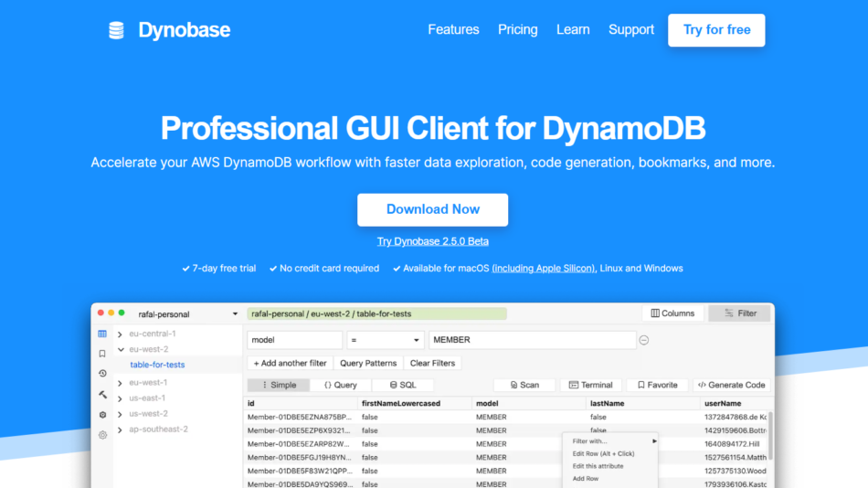Switch to the Simple tab

[x=279, y=385]
